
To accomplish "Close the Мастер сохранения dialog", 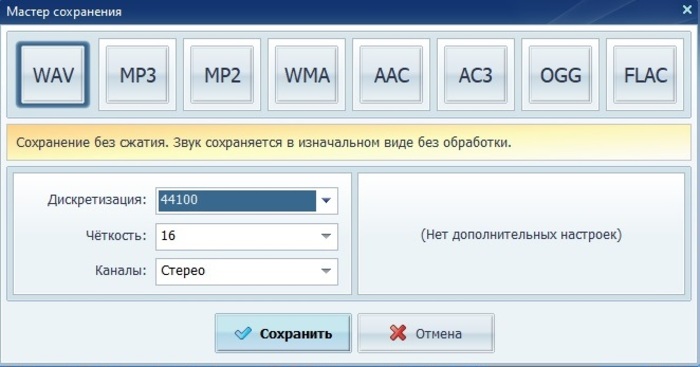I will pos(687,9).
